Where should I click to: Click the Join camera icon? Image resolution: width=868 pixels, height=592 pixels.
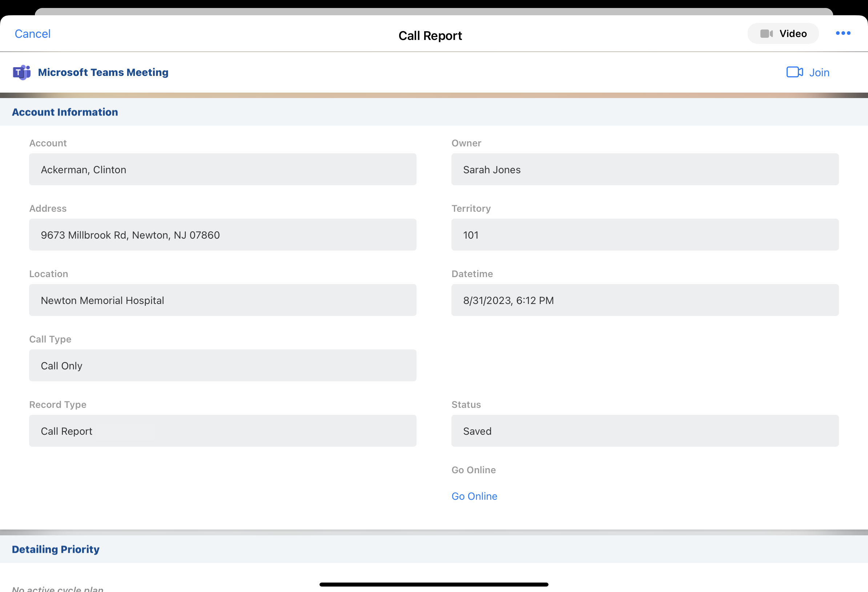(794, 72)
